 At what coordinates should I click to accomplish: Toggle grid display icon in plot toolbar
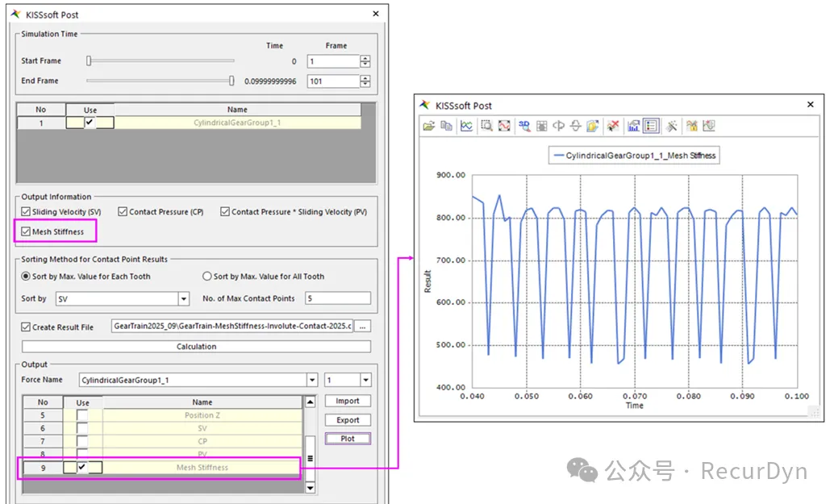coord(541,126)
